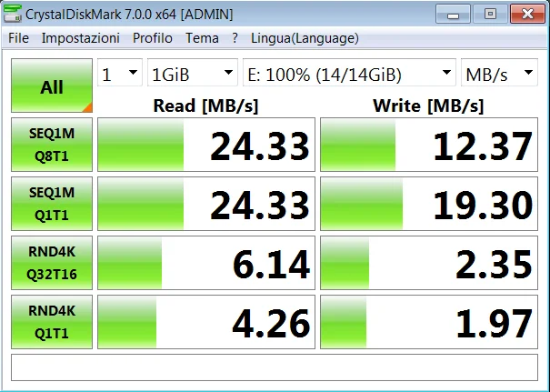550x392 pixels.
Task: Minimize the CrystalDiskMark window
Action: [454, 14]
